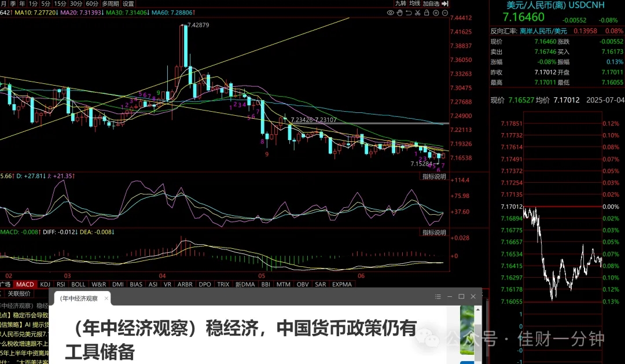Switch chart period to 年

[23, 3]
